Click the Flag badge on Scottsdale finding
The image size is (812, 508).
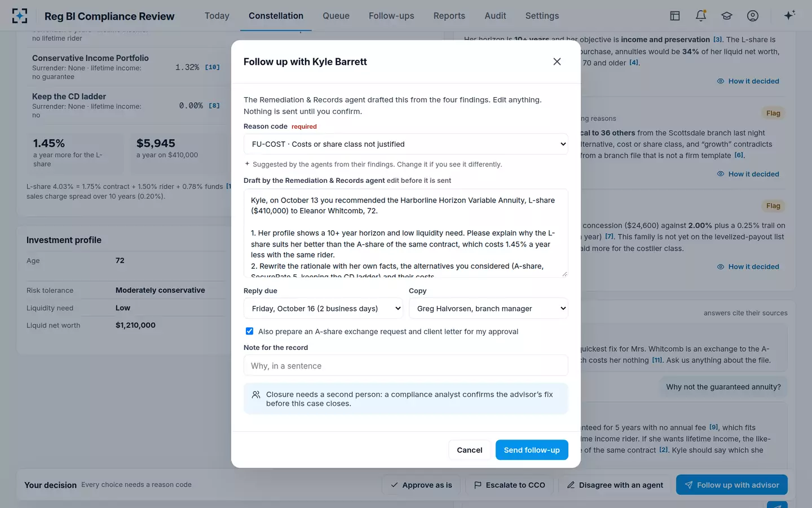tap(773, 113)
